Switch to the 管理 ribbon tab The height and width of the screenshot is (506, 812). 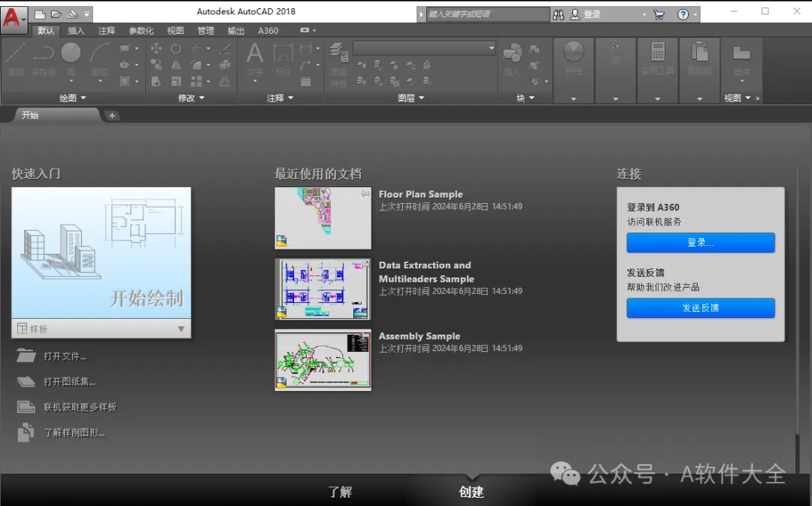click(205, 31)
